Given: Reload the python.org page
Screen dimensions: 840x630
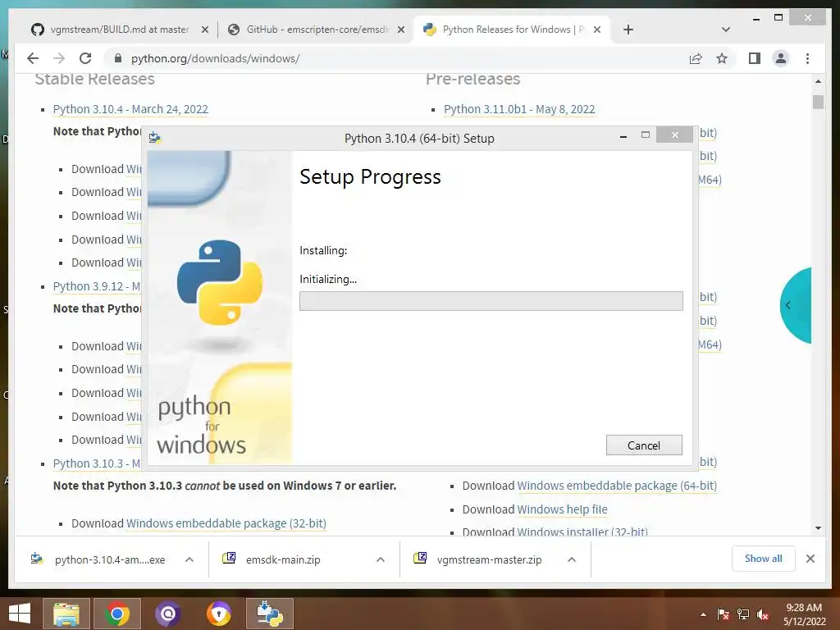Looking at the screenshot, I should 85,58.
